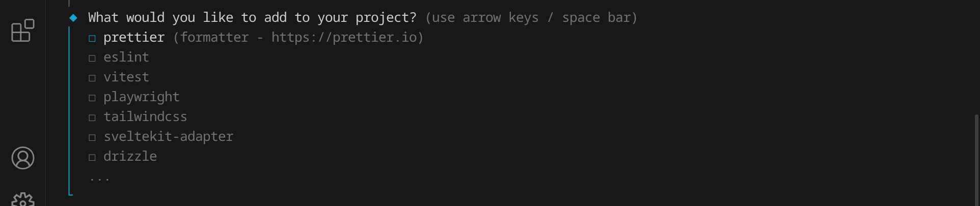The width and height of the screenshot is (980, 206).
Task: Click the playwright option text
Action: tap(142, 97)
